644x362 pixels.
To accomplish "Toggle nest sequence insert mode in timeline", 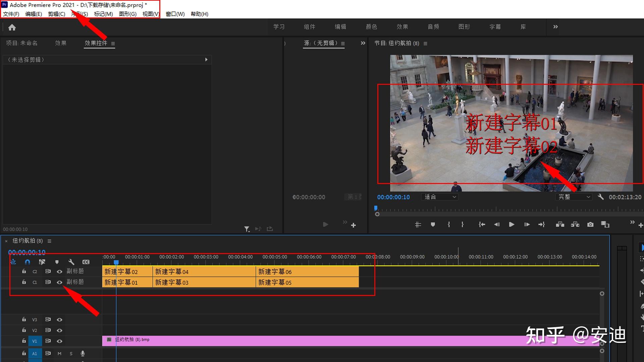I will coord(13,262).
